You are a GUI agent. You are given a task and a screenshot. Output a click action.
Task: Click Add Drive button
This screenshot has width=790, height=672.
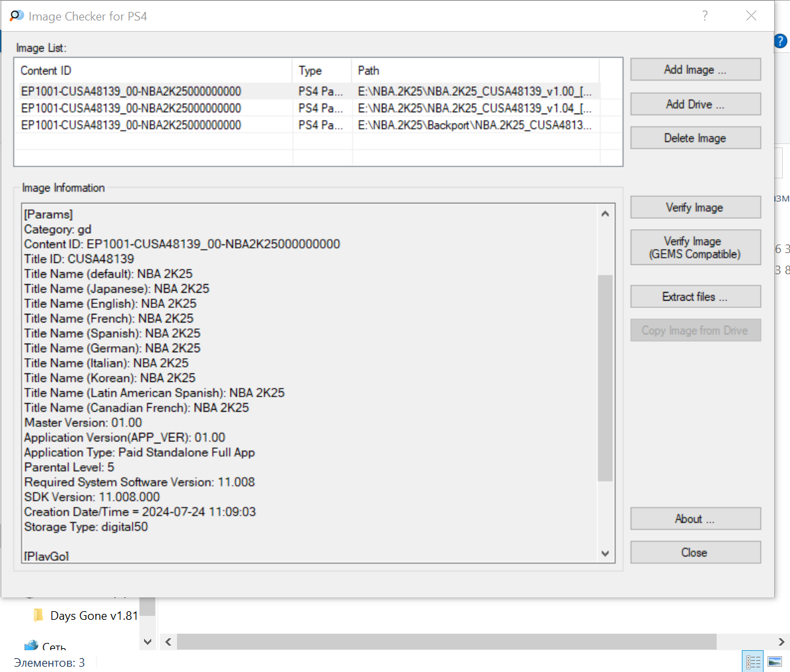coord(696,104)
